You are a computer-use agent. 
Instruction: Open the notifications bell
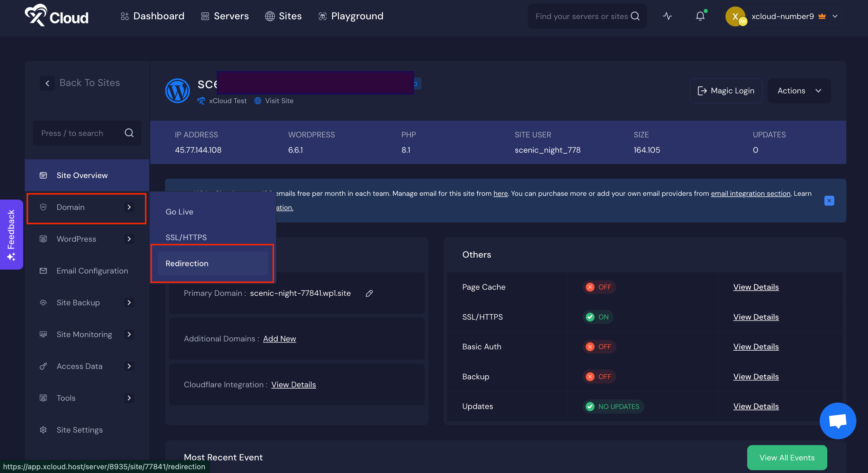700,16
